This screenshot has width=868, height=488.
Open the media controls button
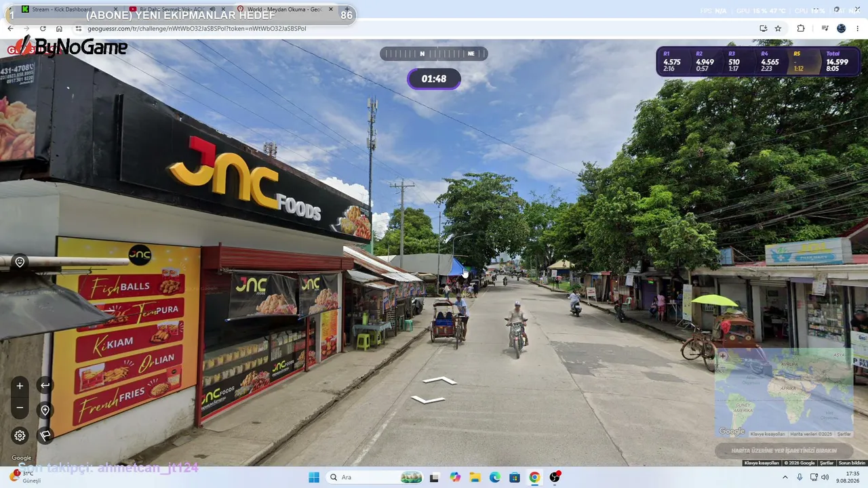coord(825,28)
